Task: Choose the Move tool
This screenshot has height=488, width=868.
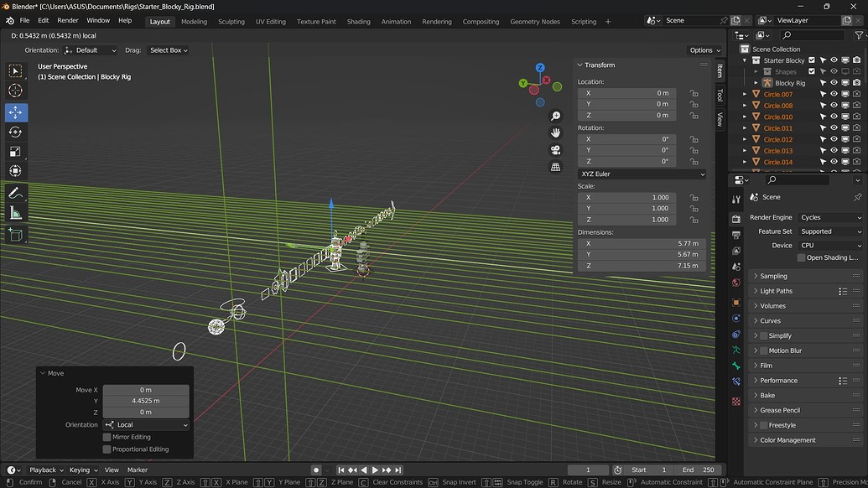Action: pyautogui.click(x=15, y=112)
